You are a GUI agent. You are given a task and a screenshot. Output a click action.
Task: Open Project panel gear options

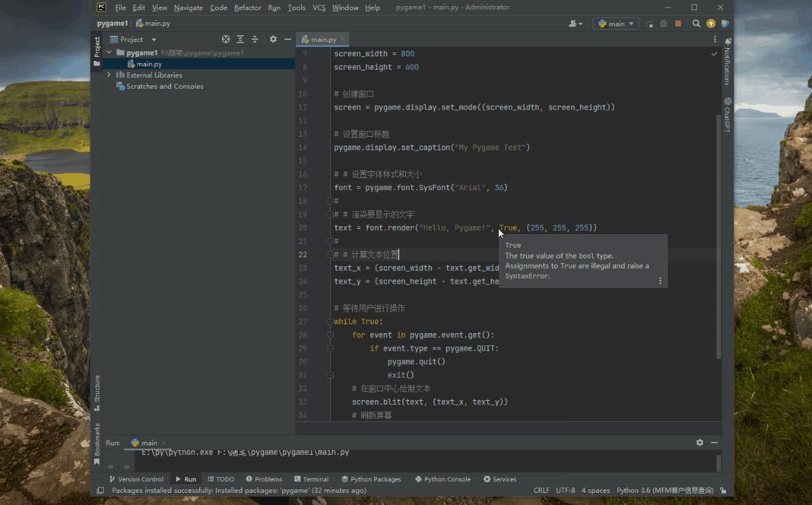(x=273, y=39)
